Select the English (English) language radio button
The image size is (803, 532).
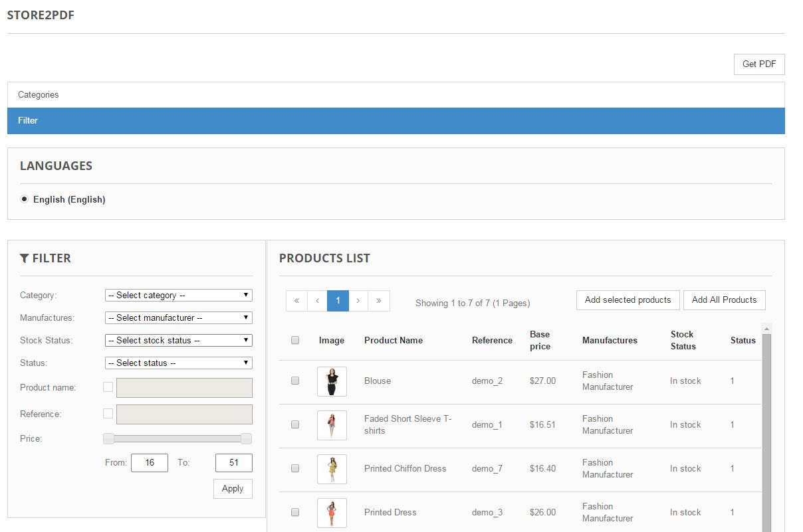coord(25,199)
